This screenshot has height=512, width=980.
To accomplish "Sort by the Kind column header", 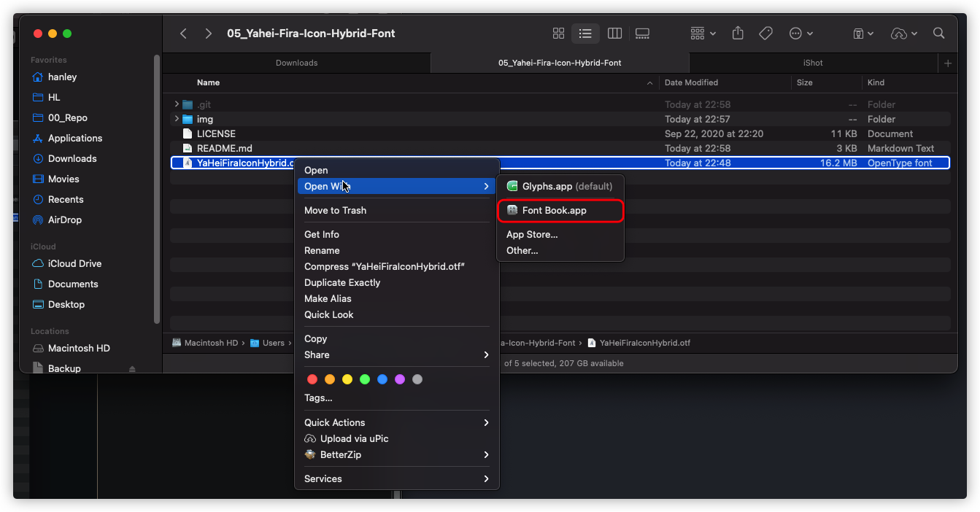I will 875,82.
